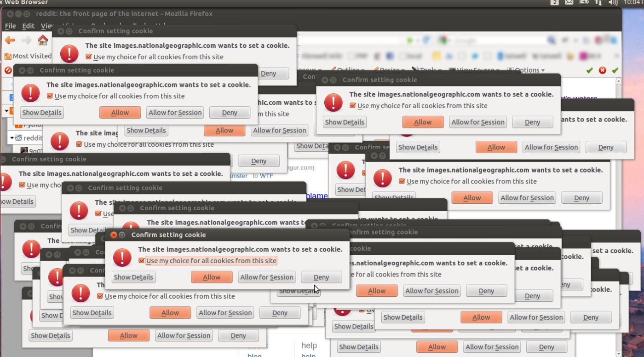The image size is (644, 357).
Task: Click the green validation checkmark on the Developer toolbar
Action: 589,70
